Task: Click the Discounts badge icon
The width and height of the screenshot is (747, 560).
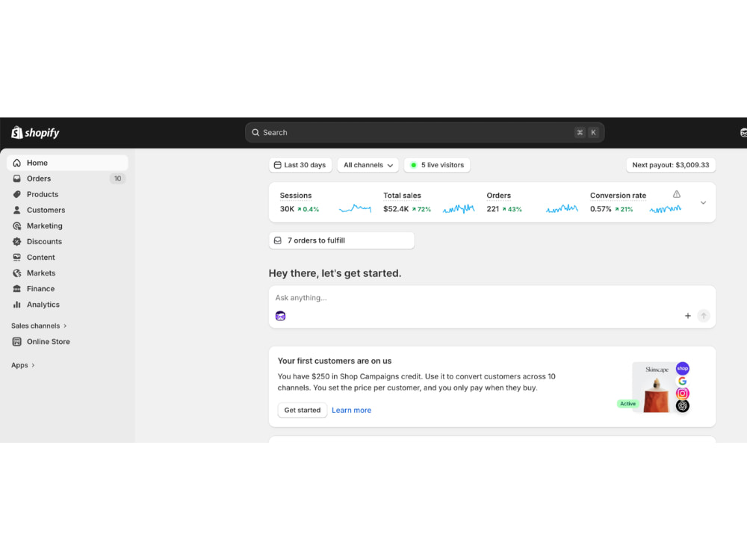Action: (17, 241)
